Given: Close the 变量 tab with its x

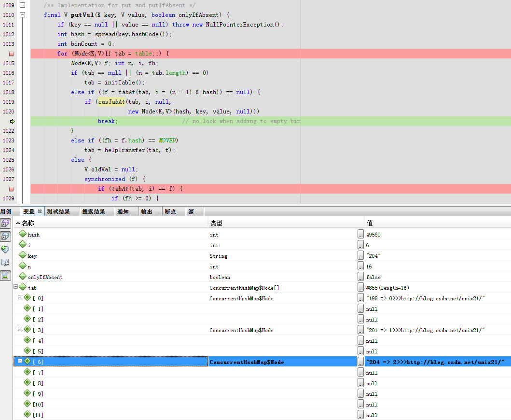Looking at the screenshot, I should tap(40, 211).
